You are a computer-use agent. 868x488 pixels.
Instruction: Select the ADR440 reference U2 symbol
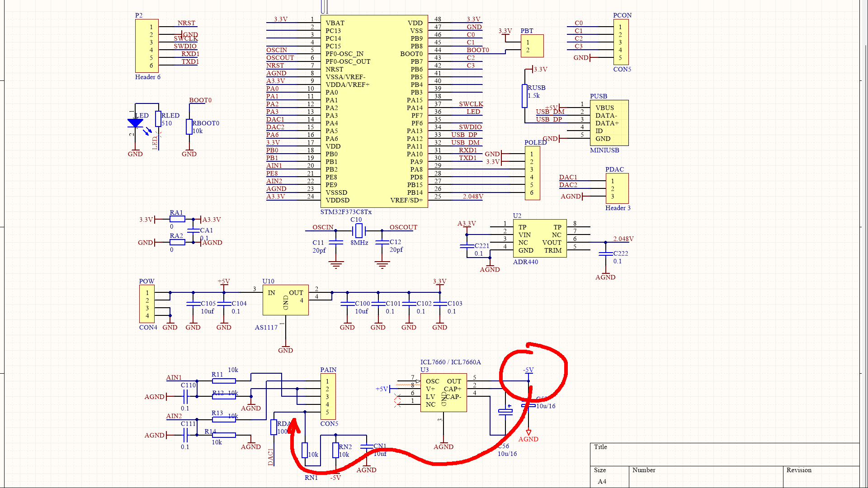pyautogui.click(x=539, y=239)
